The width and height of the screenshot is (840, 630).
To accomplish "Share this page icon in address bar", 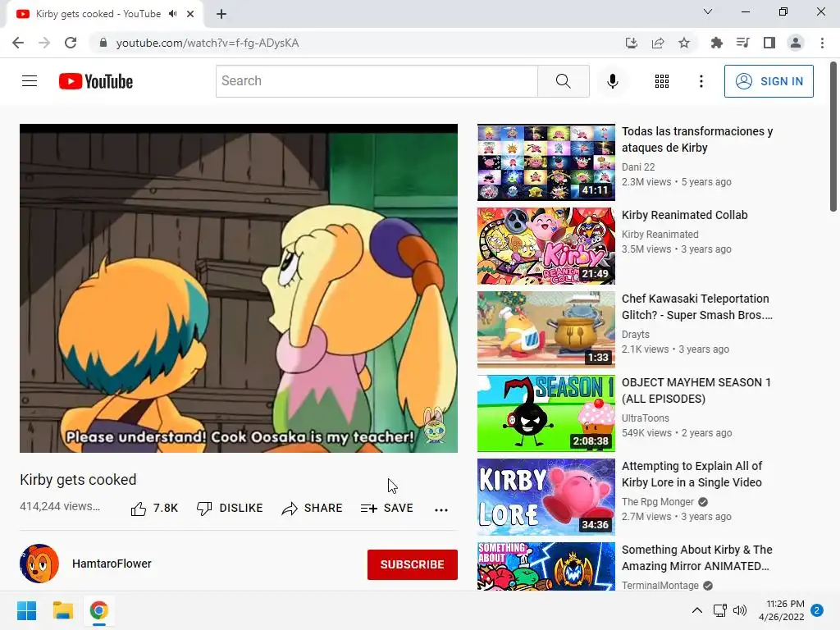I will 658,43.
